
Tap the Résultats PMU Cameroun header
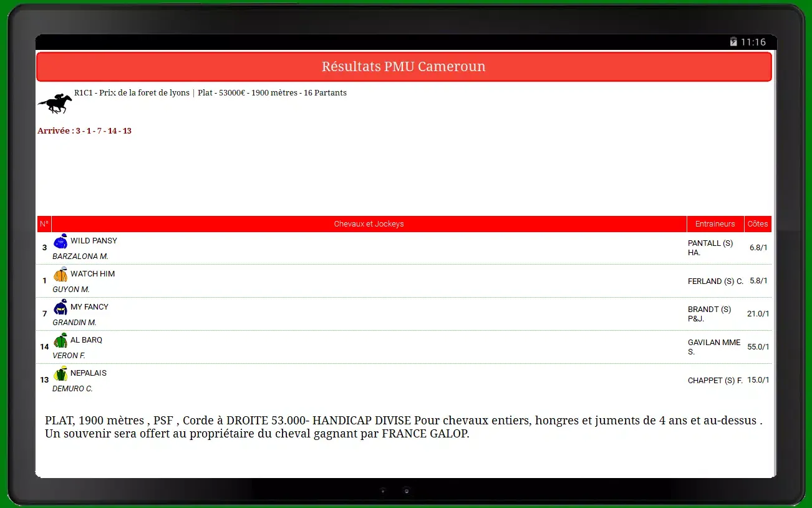(x=404, y=67)
